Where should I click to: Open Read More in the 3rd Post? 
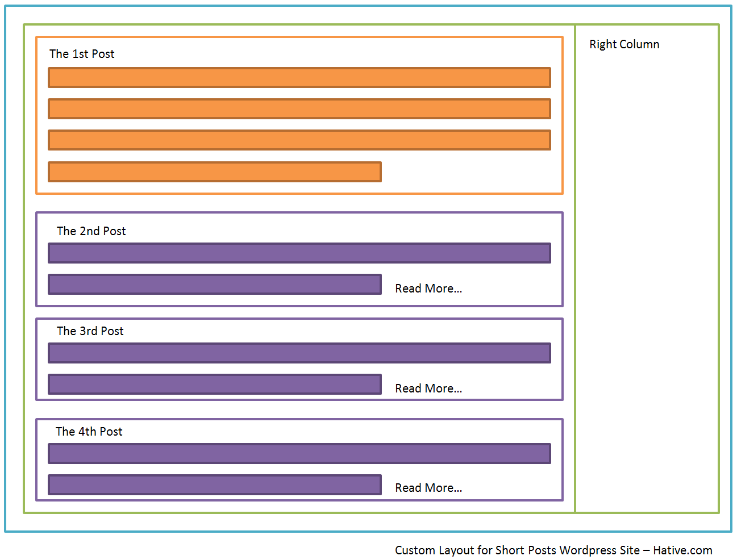pyautogui.click(x=428, y=388)
